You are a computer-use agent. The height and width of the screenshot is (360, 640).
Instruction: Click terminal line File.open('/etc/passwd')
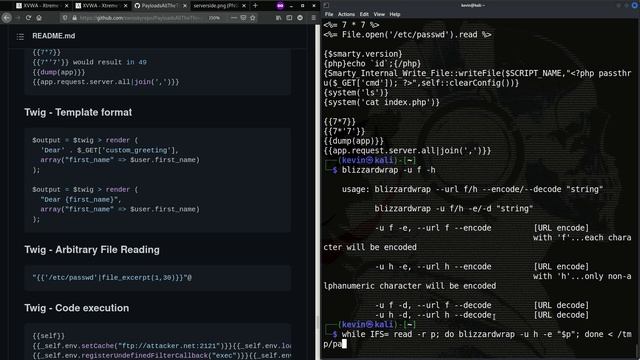click(407, 35)
